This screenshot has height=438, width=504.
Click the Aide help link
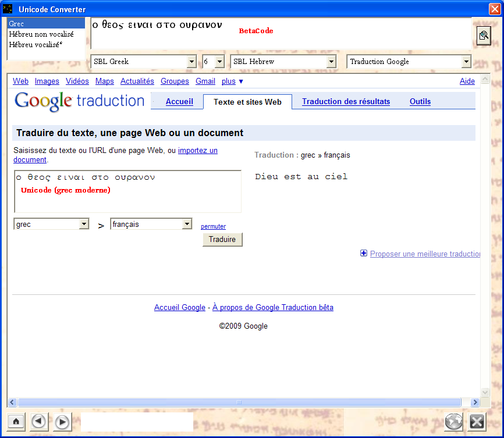(x=467, y=81)
